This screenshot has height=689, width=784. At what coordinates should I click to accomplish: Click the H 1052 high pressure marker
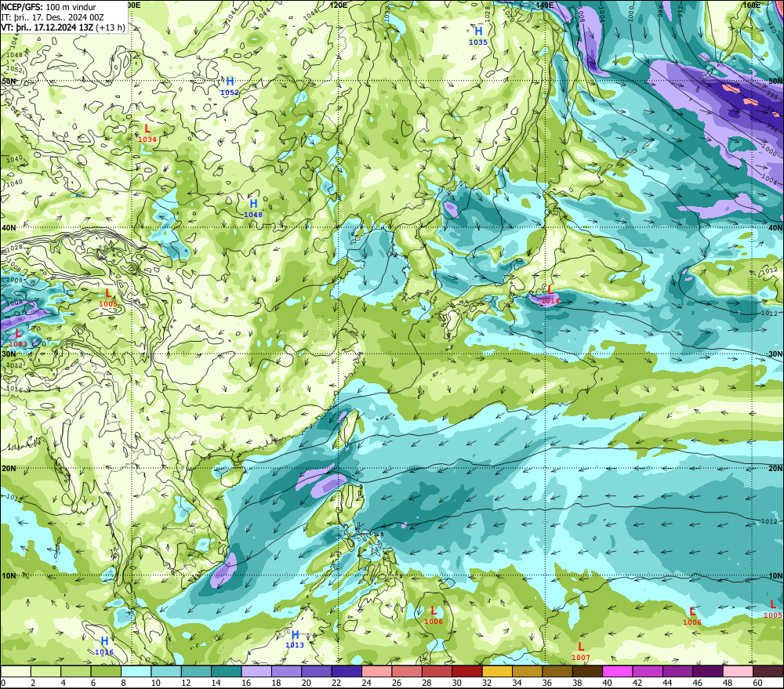click(x=230, y=85)
